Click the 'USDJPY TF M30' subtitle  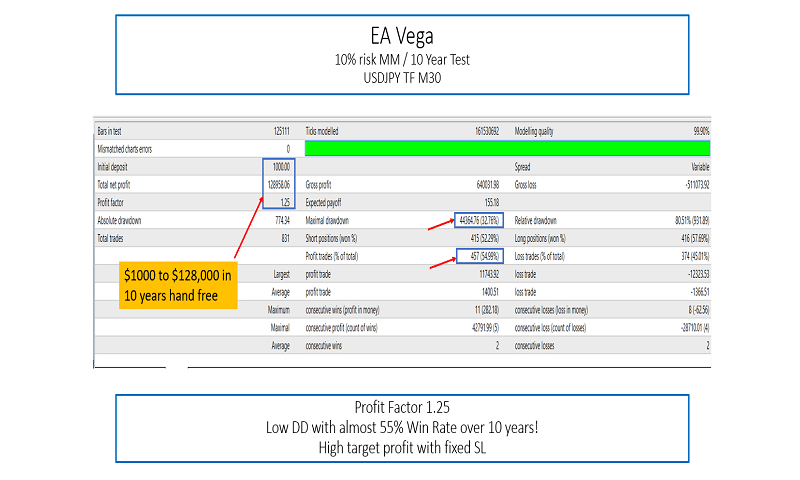[402, 78]
